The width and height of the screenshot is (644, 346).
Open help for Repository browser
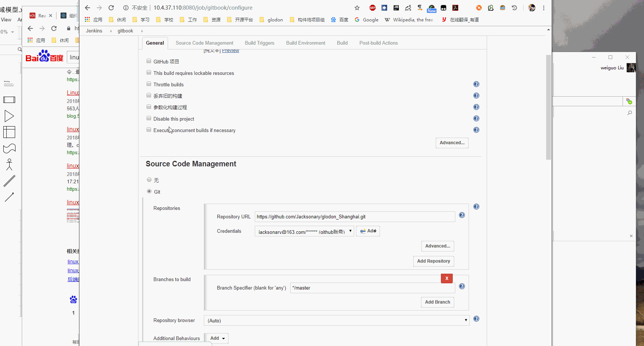point(476,319)
